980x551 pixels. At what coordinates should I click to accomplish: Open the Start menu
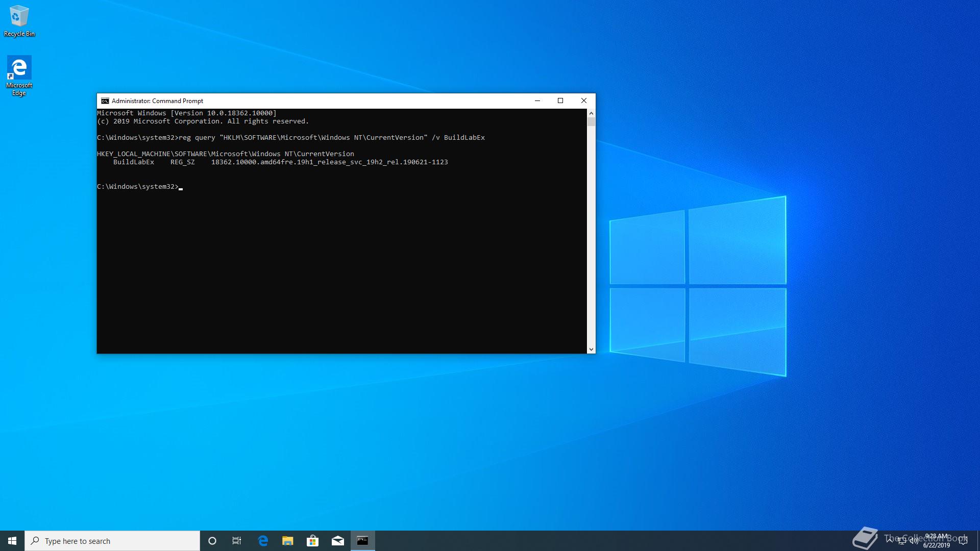(11, 540)
